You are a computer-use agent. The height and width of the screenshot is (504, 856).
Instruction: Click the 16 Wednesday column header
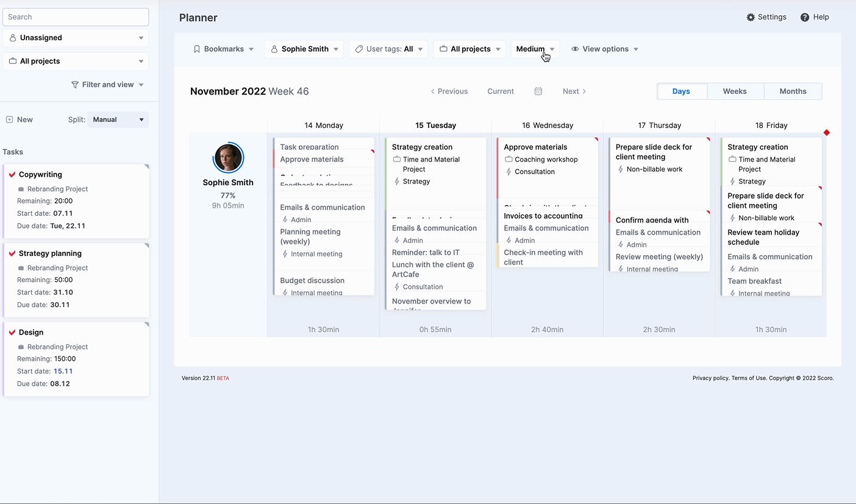coord(547,126)
